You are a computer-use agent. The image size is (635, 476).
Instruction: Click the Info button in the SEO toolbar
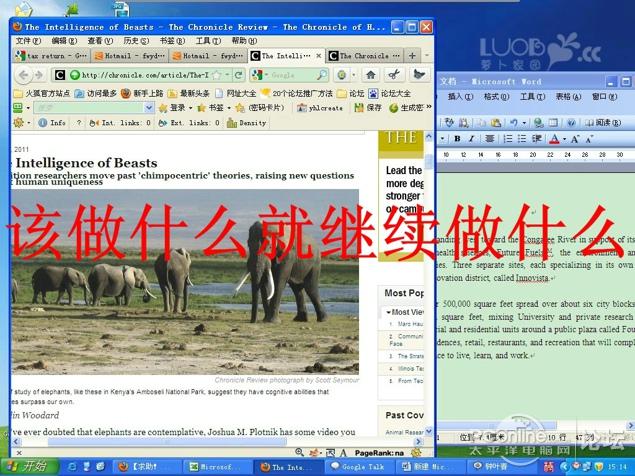coord(52,123)
